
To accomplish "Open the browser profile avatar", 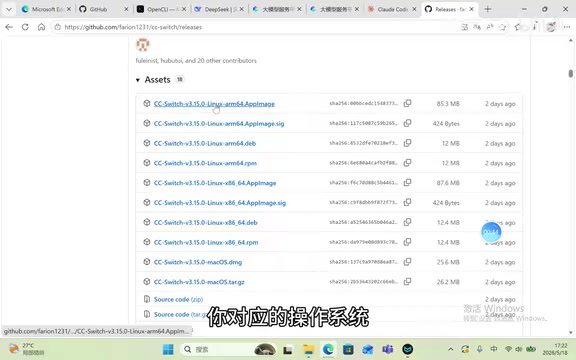I will 551,27.
